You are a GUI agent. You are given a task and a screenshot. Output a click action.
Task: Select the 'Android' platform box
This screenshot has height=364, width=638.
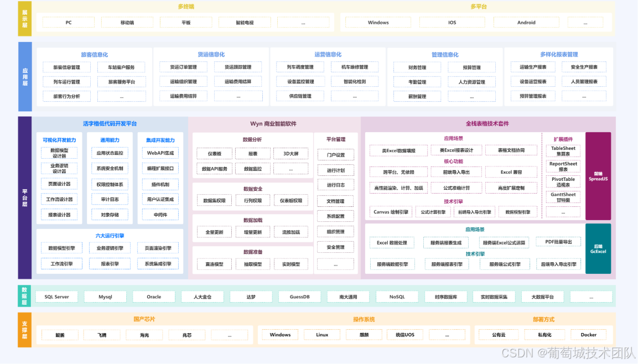[x=526, y=22]
